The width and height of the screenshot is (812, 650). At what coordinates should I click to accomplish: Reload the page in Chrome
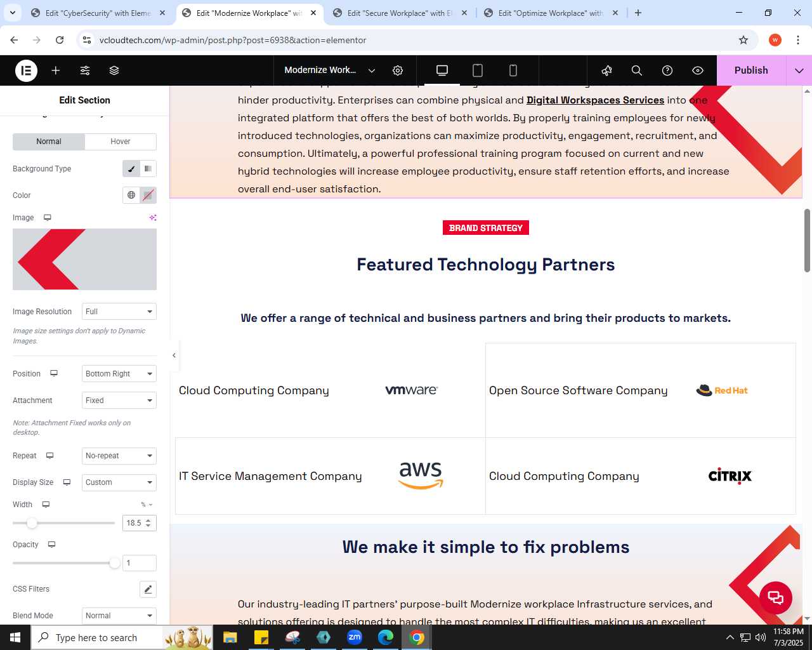coord(60,40)
